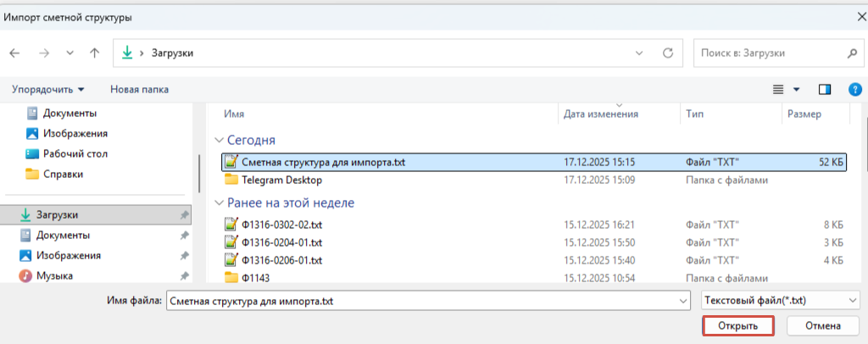Viewport: 868px width, 344px height.
Task: Go back using the back arrow
Action: pyautogui.click(x=15, y=53)
